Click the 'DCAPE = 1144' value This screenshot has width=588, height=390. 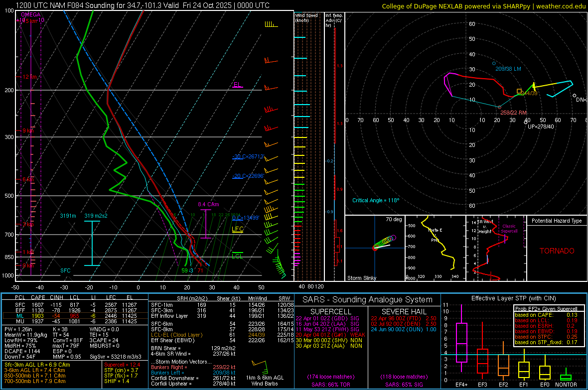pos(22,351)
